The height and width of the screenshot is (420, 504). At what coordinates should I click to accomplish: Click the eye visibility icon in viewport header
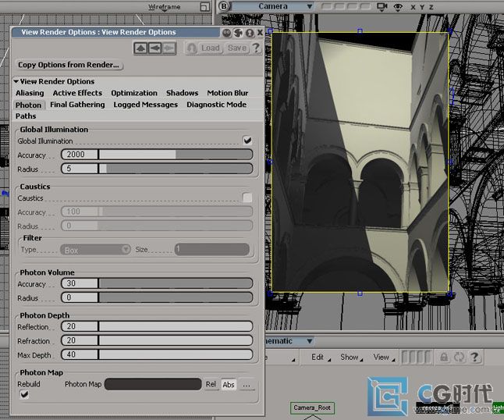tap(398, 6)
